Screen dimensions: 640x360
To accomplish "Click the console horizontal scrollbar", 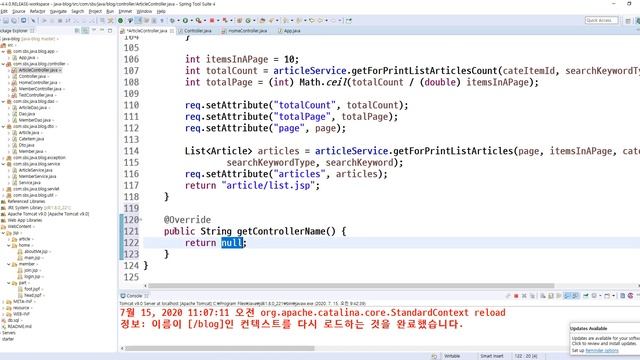I will click(x=220, y=349).
